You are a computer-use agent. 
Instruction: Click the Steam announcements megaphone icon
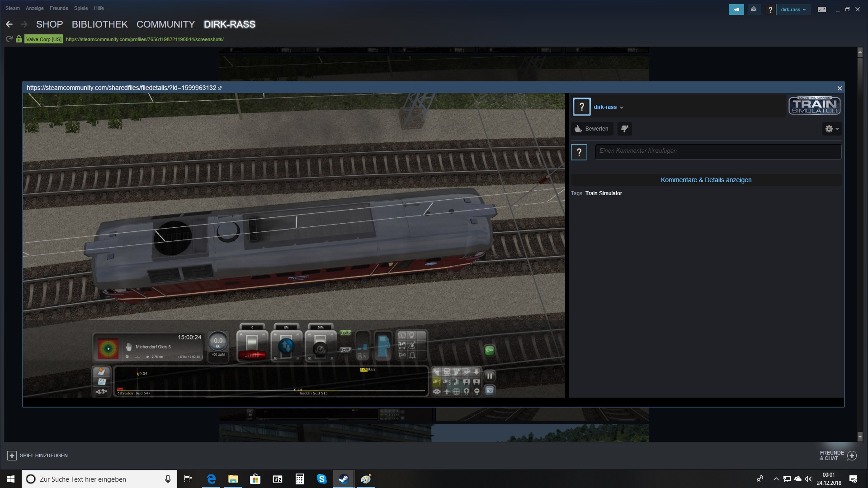pos(736,9)
